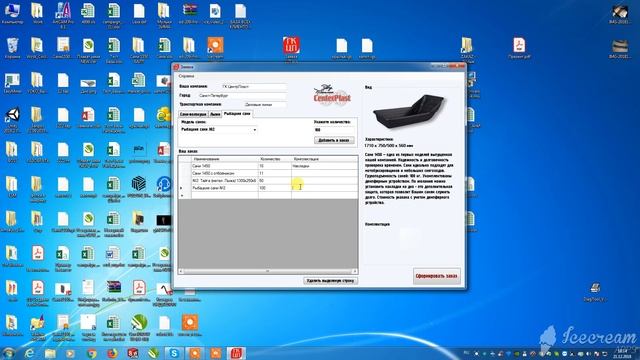Click the Наименование column header
640x360 pixels.
(225, 159)
